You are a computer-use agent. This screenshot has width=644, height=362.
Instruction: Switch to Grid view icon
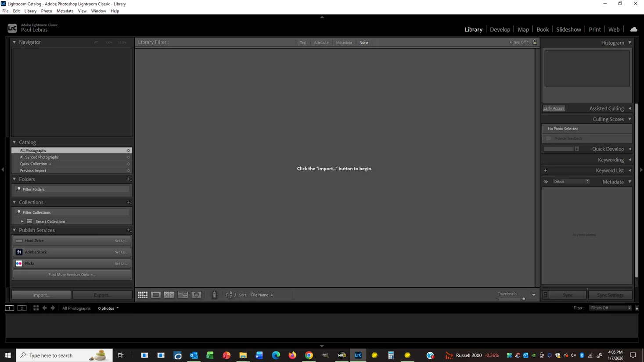coord(143,295)
